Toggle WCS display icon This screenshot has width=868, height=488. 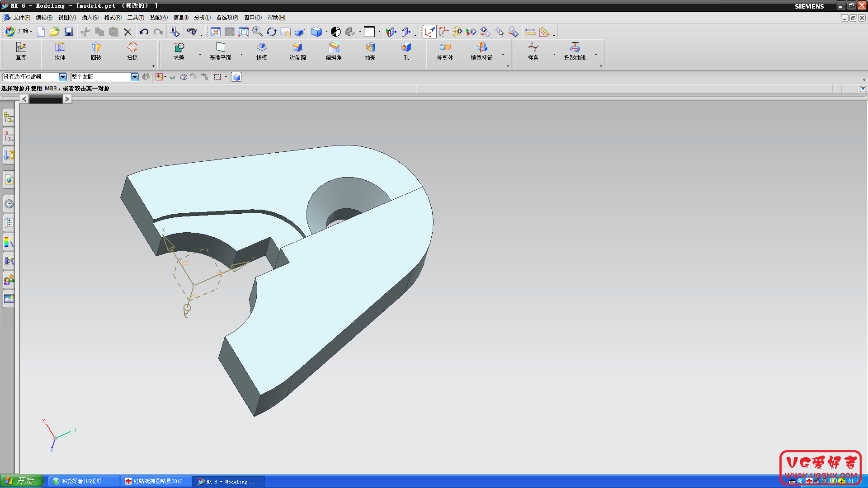coord(429,32)
